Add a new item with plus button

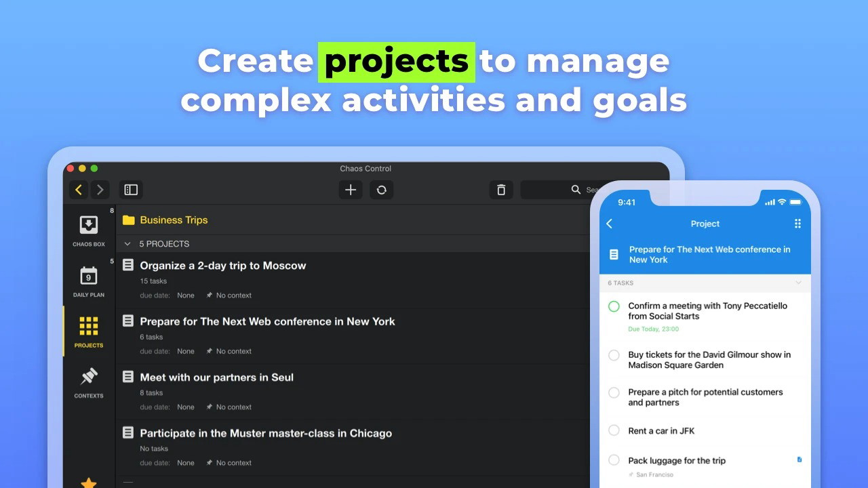pyautogui.click(x=351, y=190)
